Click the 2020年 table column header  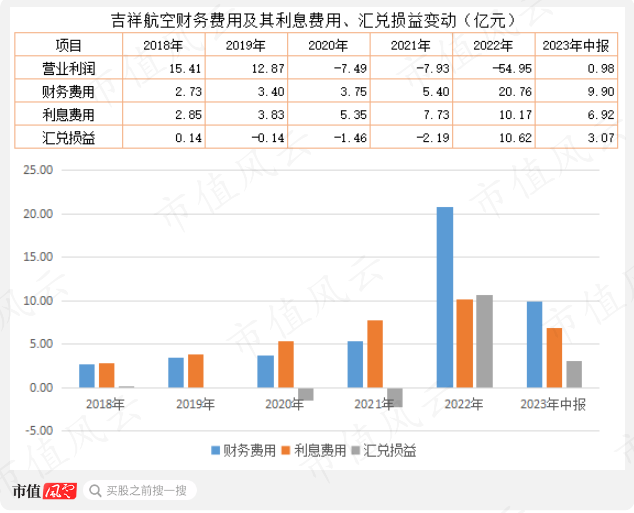click(x=328, y=45)
